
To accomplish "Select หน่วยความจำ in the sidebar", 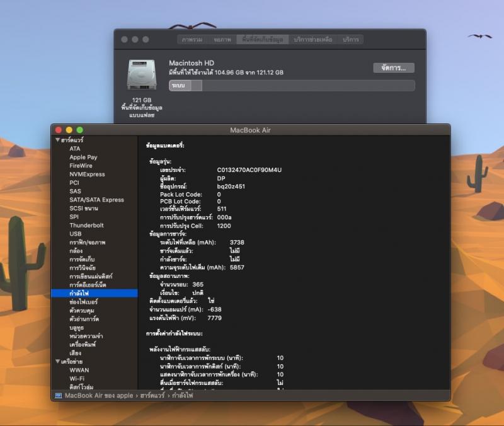I will [x=86, y=336].
